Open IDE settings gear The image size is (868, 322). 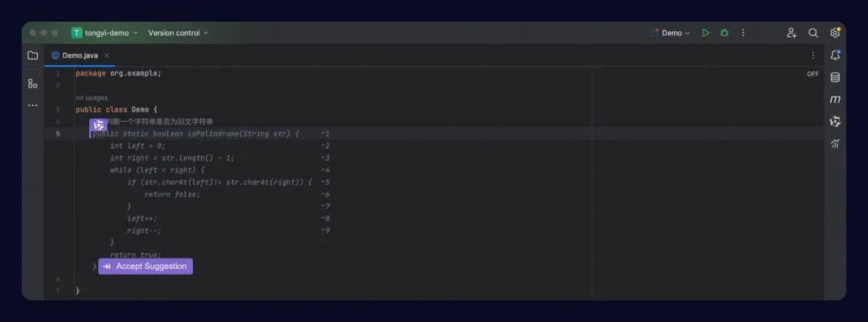coord(835,33)
